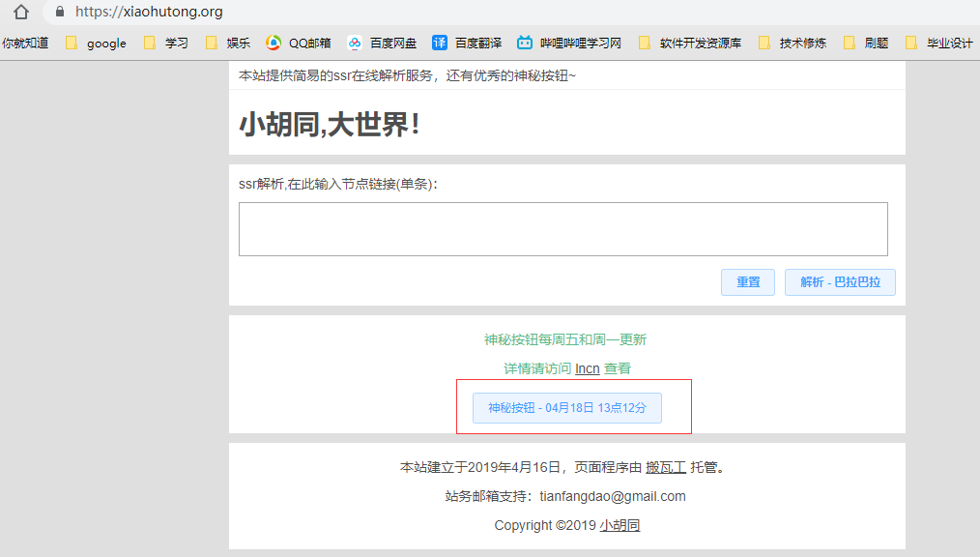Open the 技术修炼 bookmark folder
Screen dimensions: 980x557
pyautogui.click(x=793, y=43)
